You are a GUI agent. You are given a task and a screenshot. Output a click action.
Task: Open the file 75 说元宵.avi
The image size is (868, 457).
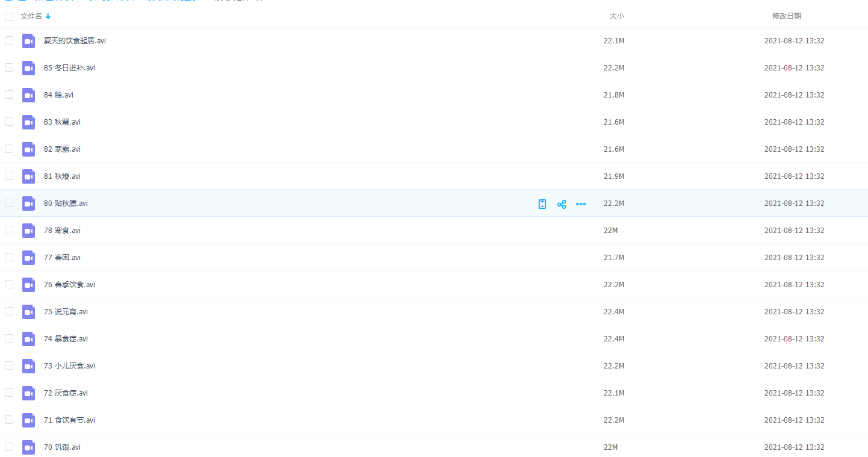pyautogui.click(x=66, y=312)
